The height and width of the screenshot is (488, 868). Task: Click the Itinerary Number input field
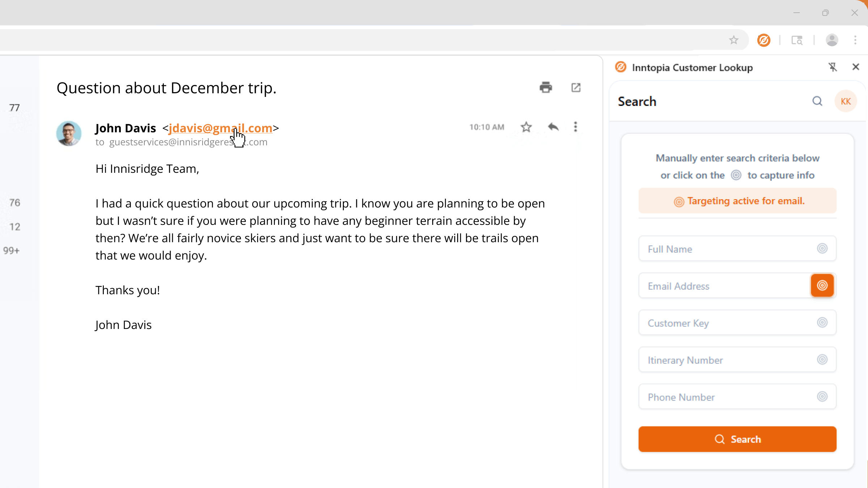tap(737, 360)
